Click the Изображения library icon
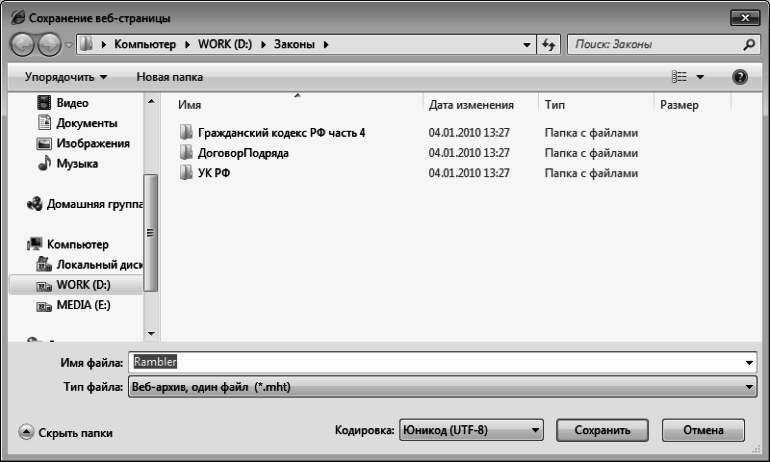 [44, 143]
